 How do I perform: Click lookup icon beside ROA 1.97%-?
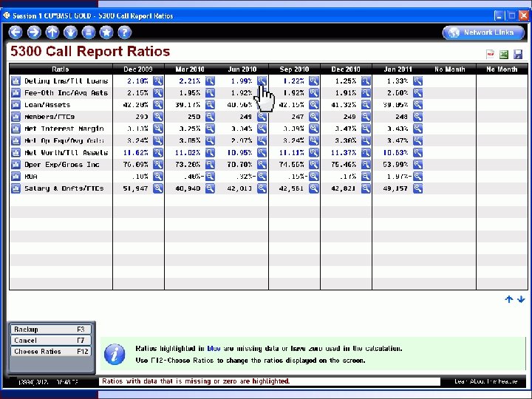pyautogui.click(x=417, y=177)
